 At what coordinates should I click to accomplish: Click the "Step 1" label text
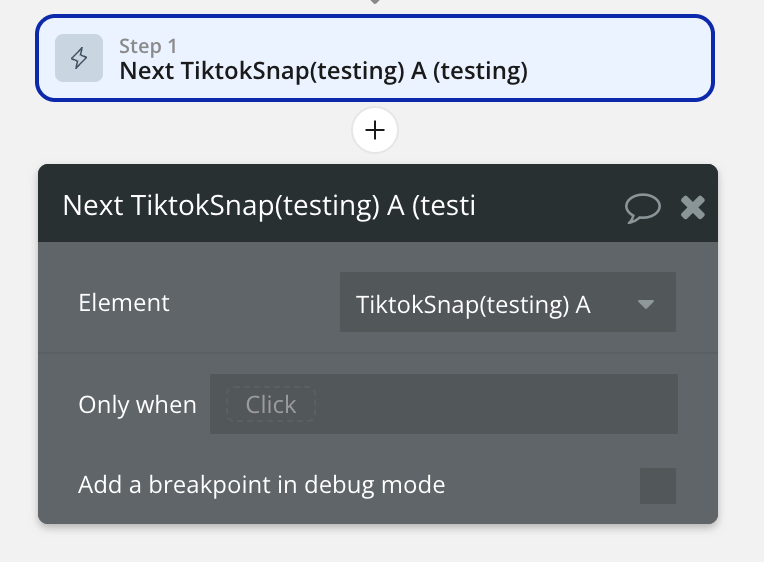[x=148, y=46]
